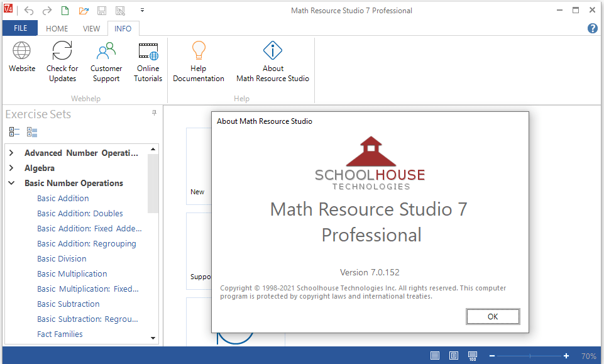The image size is (604, 364).
Task: Click the Save disk icon
Action: point(102,11)
